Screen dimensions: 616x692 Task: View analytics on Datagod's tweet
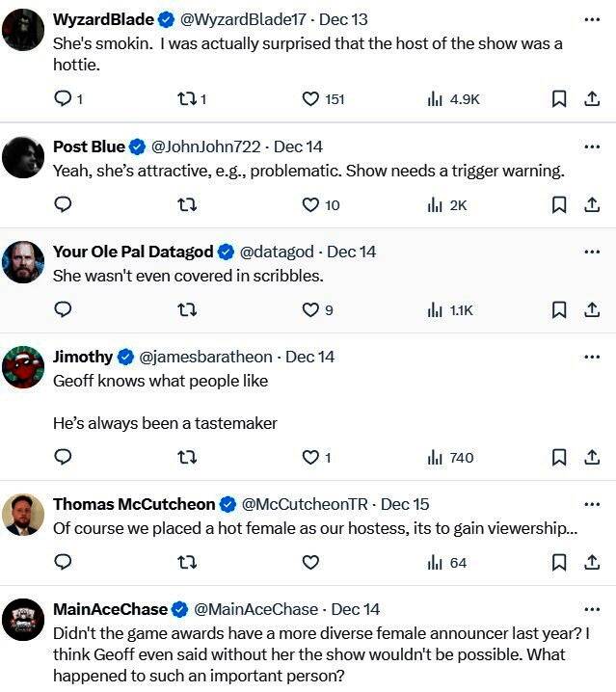pyautogui.click(x=449, y=309)
